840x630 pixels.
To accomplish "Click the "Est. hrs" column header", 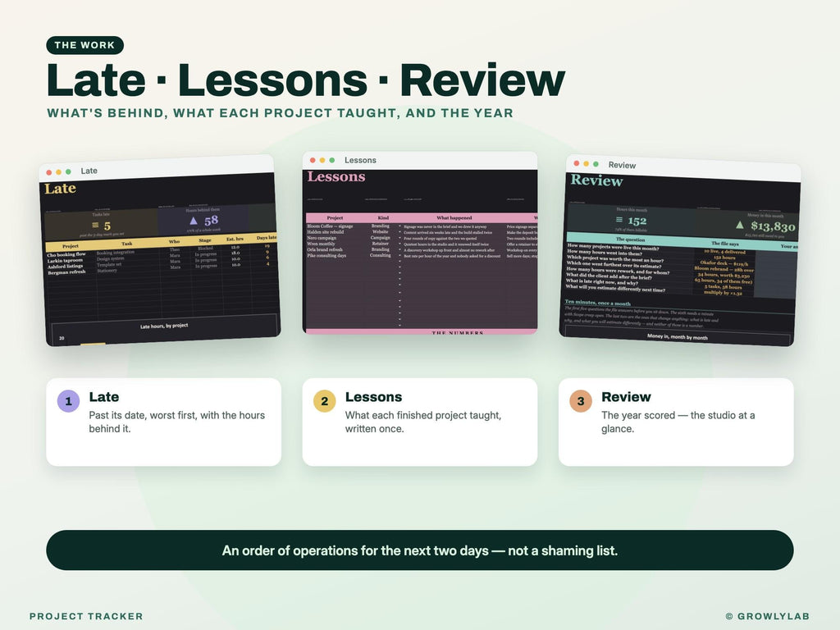I will pos(235,239).
